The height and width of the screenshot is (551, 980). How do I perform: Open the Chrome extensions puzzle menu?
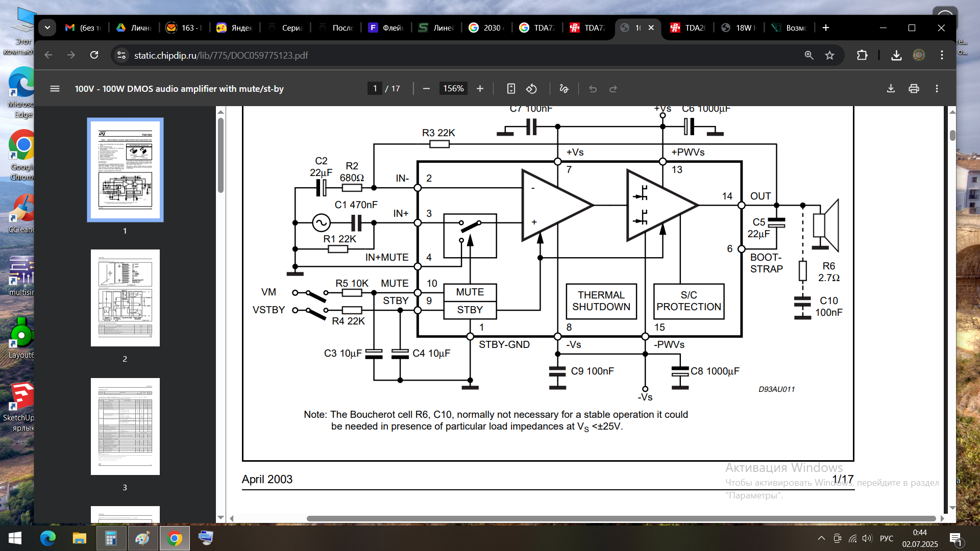pyautogui.click(x=862, y=55)
